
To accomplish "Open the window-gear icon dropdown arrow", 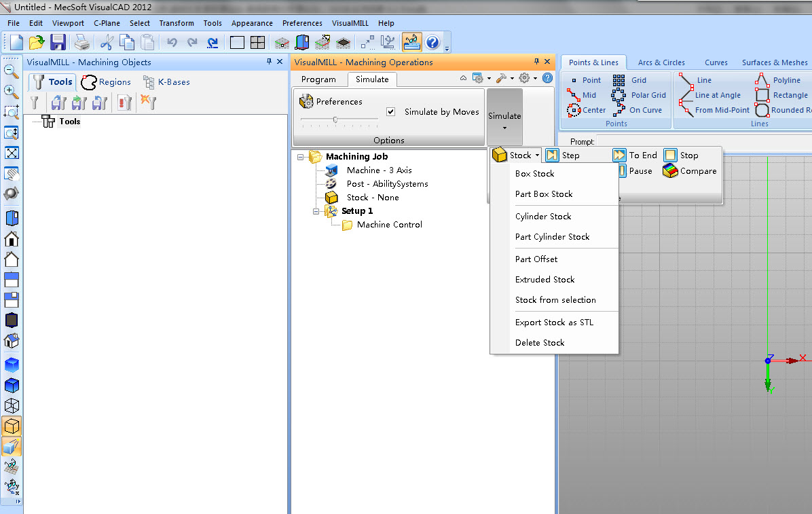I will coord(489,79).
